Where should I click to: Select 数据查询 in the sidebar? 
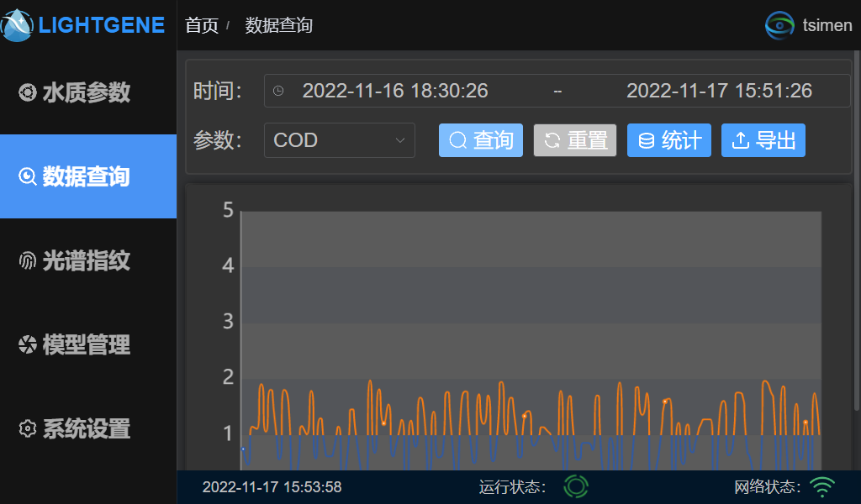click(x=87, y=176)
